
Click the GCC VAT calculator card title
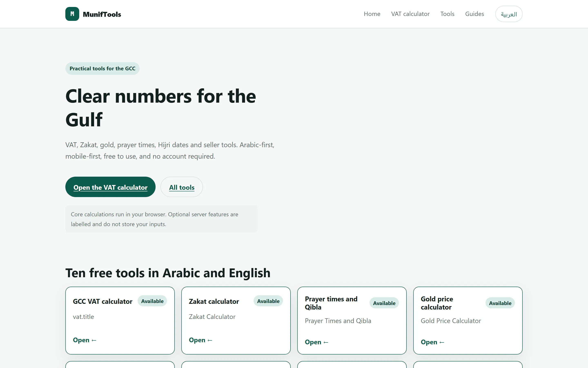102,301
